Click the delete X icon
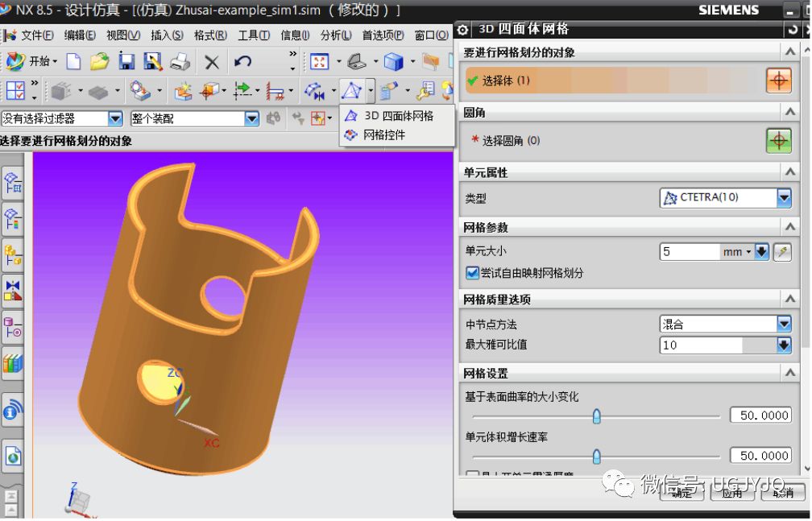The width and height of the screenshot is (812, 521). pos(211,63)
